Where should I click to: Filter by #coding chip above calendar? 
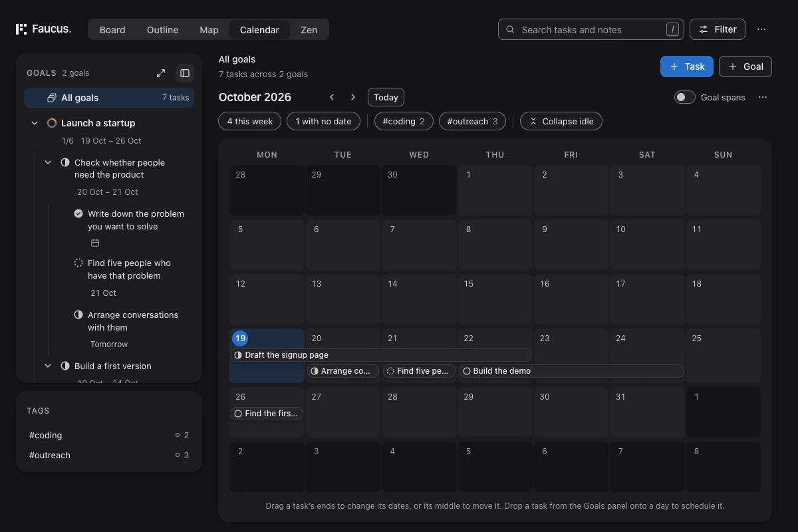coord(404,121)
